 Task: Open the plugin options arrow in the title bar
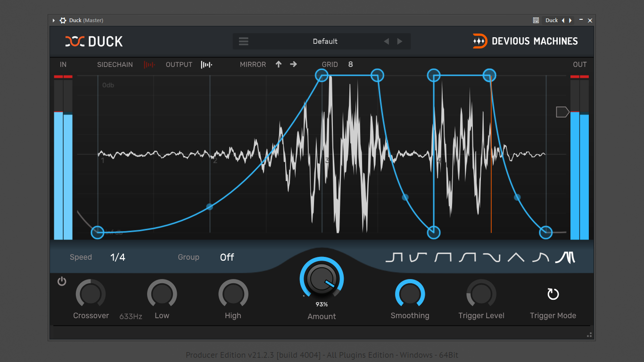54,20
